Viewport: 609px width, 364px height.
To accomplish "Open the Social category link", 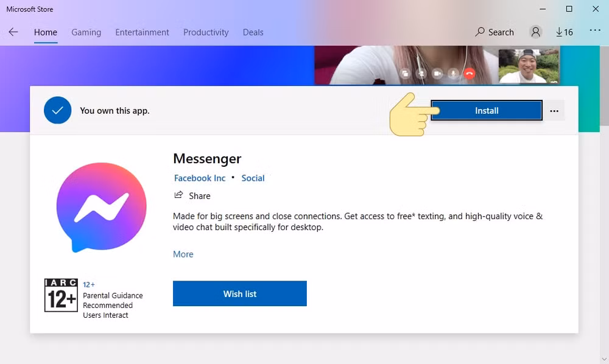I will tap(253, 178).
